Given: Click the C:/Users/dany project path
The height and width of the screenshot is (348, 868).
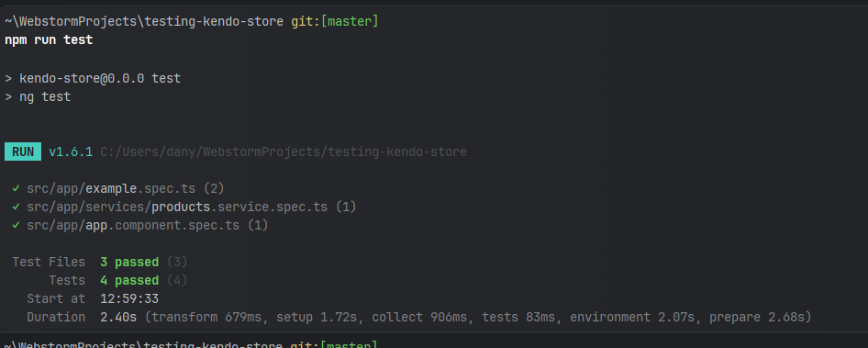Looking at the screenshot, I should pos(284,152).
